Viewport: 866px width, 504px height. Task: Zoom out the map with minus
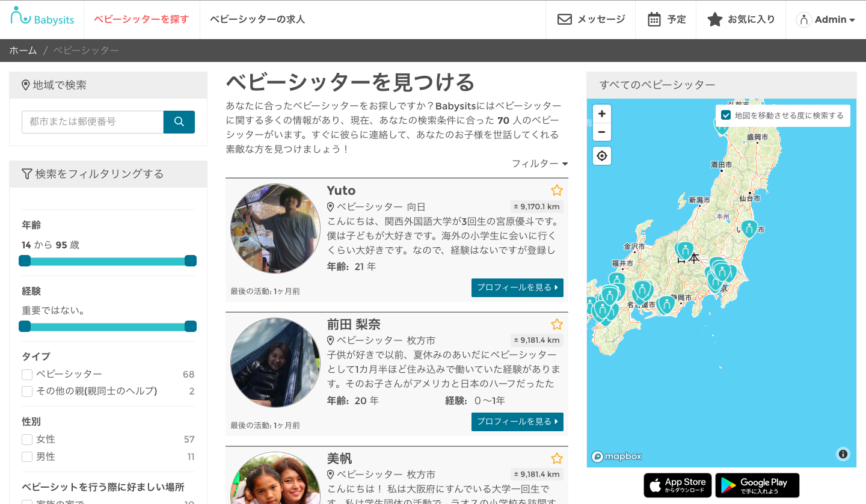(601, 132)
